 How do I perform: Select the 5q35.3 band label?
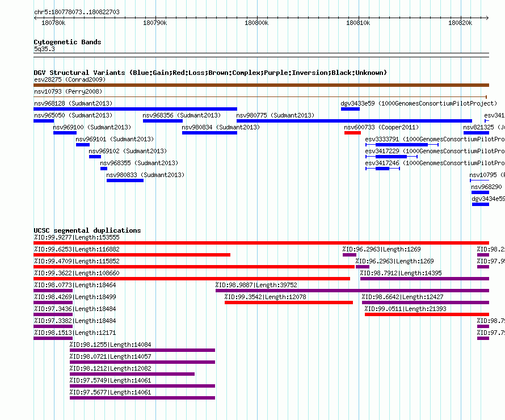tap(44, 49)
